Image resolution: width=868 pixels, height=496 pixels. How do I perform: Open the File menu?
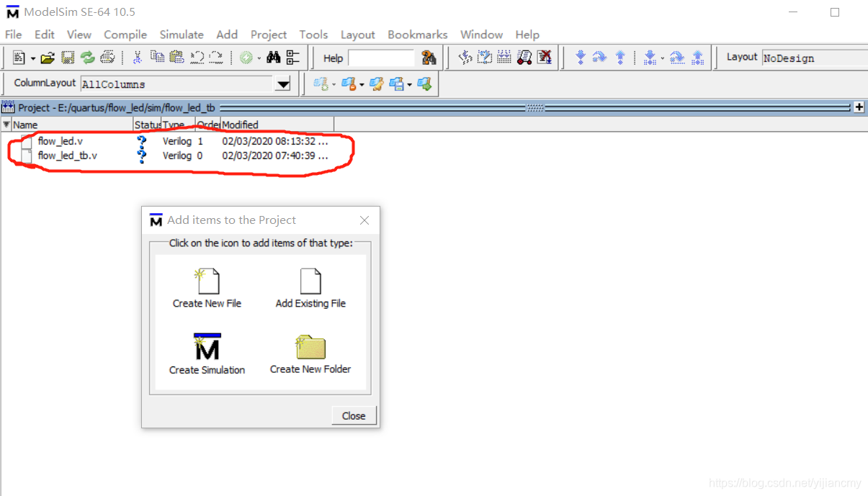tap(14, 35)
